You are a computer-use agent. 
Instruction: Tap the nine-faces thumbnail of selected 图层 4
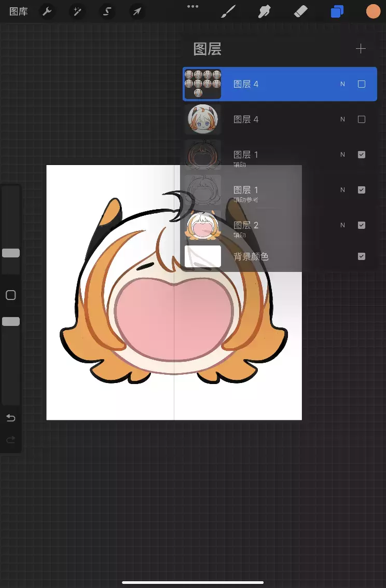[x=203, y=84]
